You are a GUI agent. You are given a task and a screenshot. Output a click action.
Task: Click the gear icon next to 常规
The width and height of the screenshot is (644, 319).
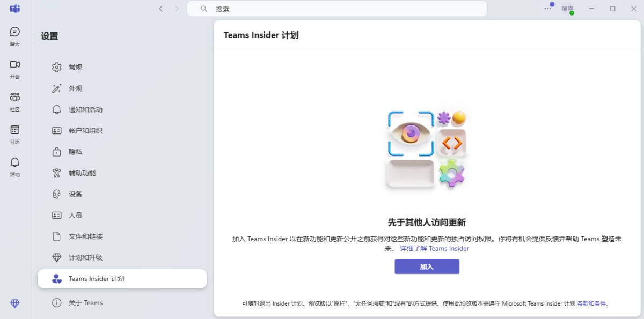point(57,67)
